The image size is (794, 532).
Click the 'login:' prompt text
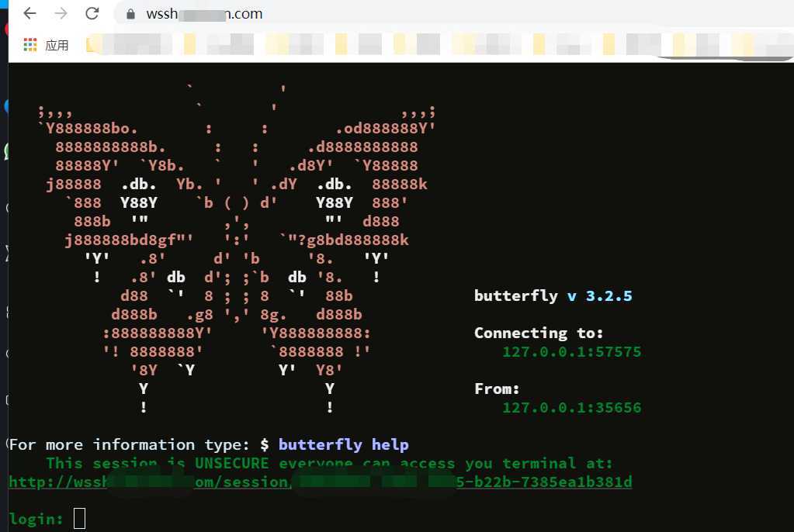(x=36, y=519)
